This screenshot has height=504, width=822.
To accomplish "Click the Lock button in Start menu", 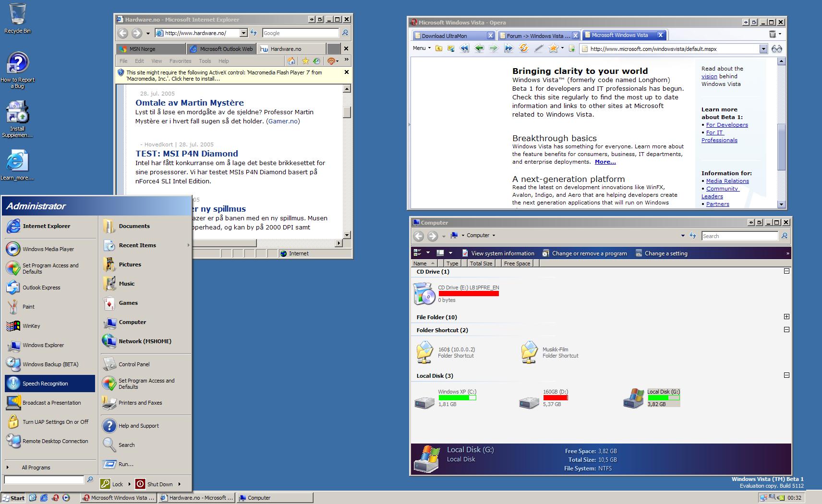I will (x=112, y=484).
